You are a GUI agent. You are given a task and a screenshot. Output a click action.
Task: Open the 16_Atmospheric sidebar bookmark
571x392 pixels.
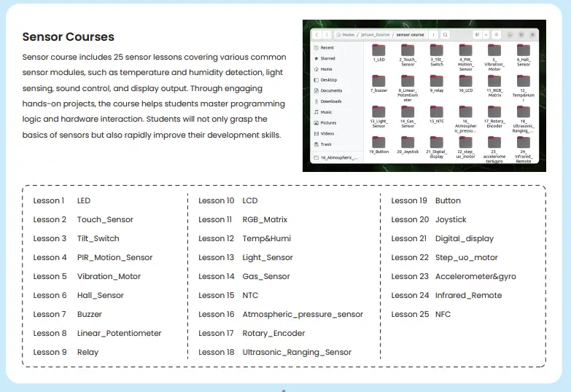click(339, 157)
